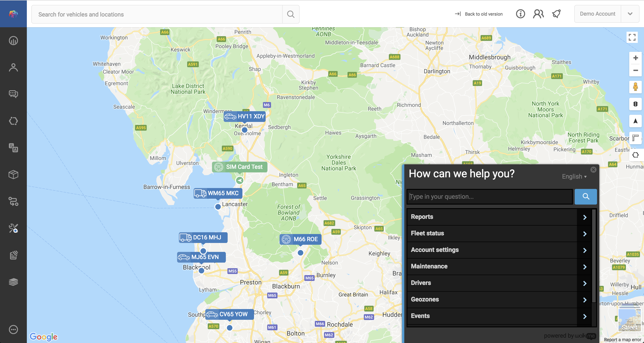
Task: Click the Street map type thumbnail
Action: click(x=629, y=320)
